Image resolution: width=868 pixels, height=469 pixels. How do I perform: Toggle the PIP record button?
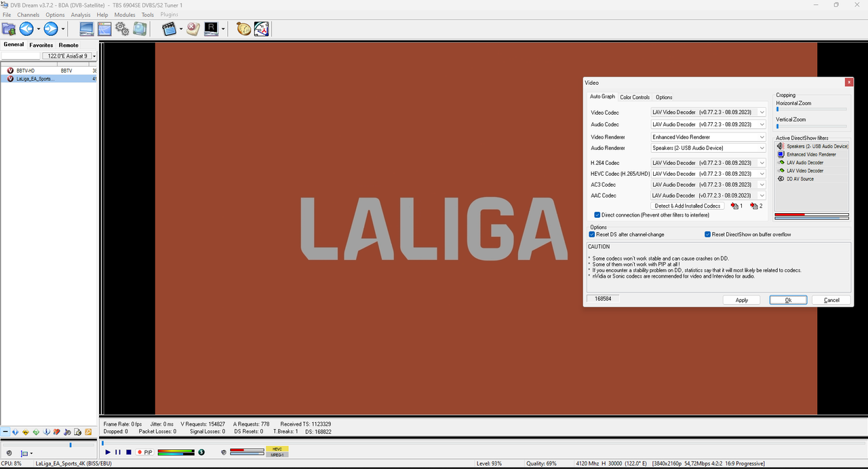[x=144, y=452]
